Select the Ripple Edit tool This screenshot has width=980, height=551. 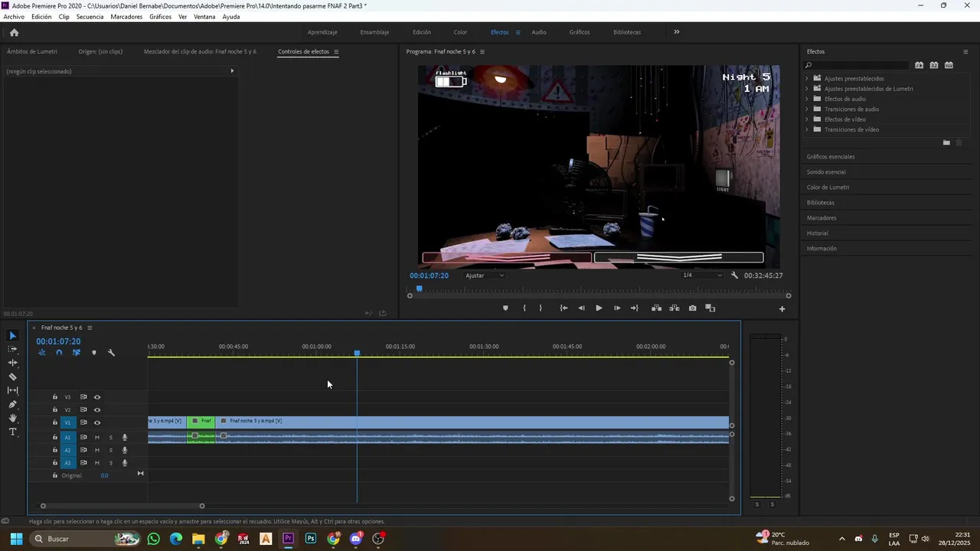click(x=12, y=363)
